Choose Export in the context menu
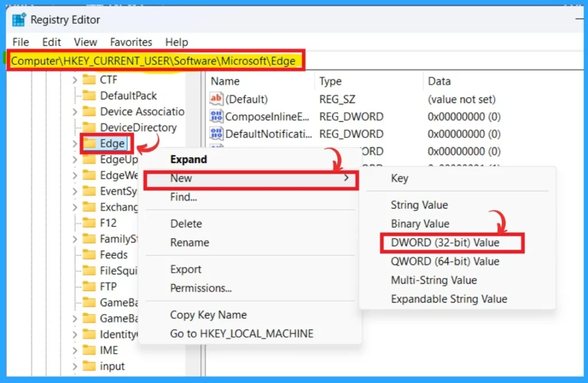The width and height of the screenshot is (588, 383). [x=249, y=269]
